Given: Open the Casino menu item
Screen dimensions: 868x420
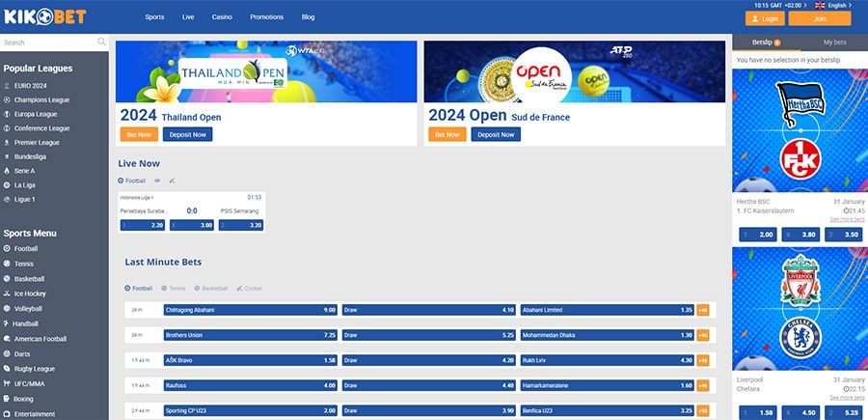Looking at the screenshot, I should [x=222, y=17].
